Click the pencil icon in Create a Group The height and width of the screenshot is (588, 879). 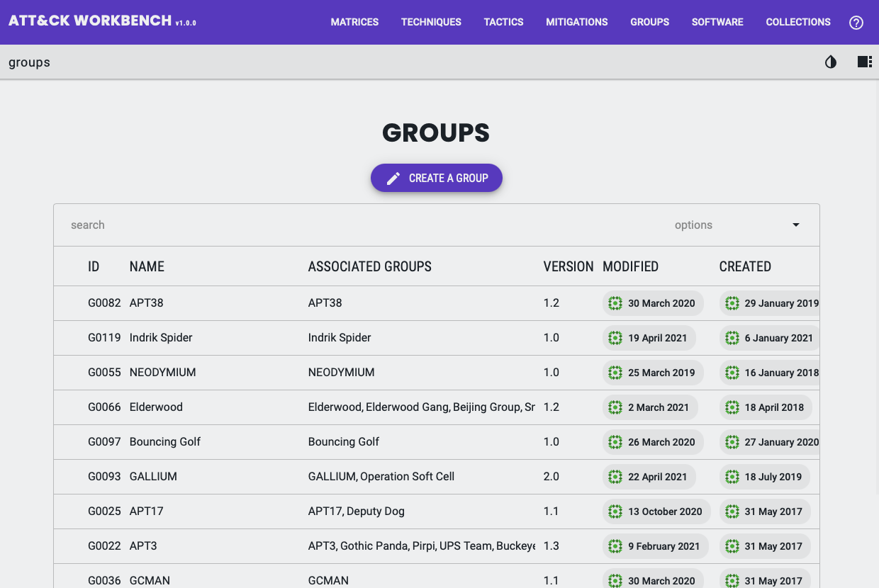(393, 179)
